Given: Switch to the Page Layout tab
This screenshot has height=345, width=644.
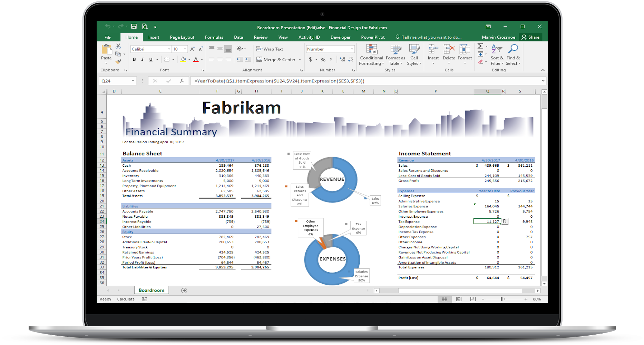Looking at the screenshot, I should pyautogui.click(x=182, y=37).
